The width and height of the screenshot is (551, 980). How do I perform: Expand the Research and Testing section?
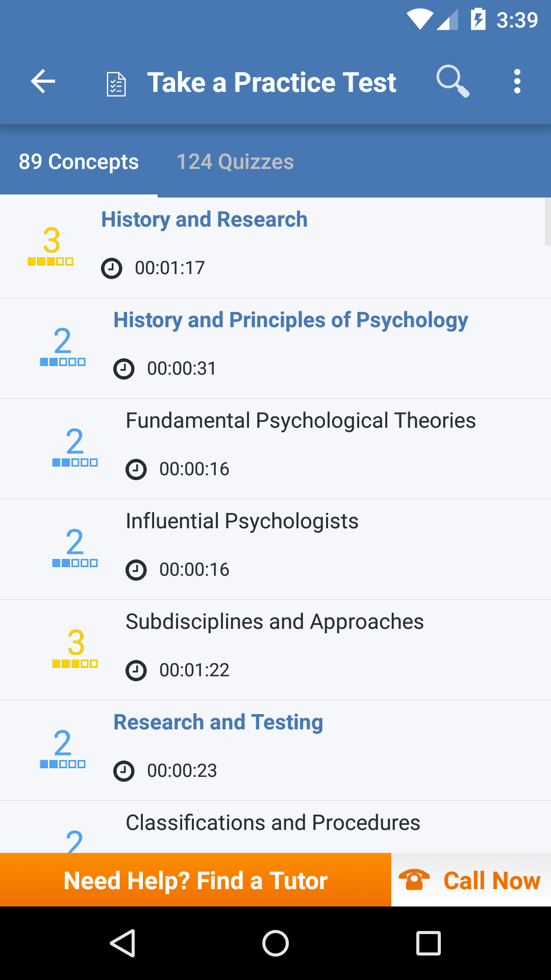click(275, 751)
